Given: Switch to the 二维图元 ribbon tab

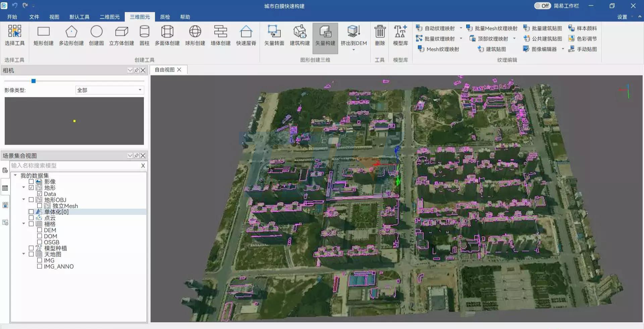Looking at the screenshot, I should pyautogui.click(x=110, y=17).
